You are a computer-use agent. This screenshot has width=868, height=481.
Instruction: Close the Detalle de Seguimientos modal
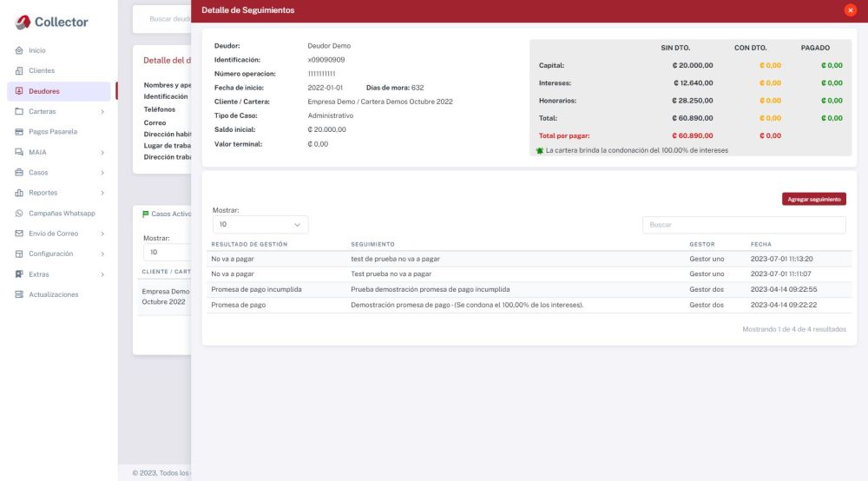(850, 10)
